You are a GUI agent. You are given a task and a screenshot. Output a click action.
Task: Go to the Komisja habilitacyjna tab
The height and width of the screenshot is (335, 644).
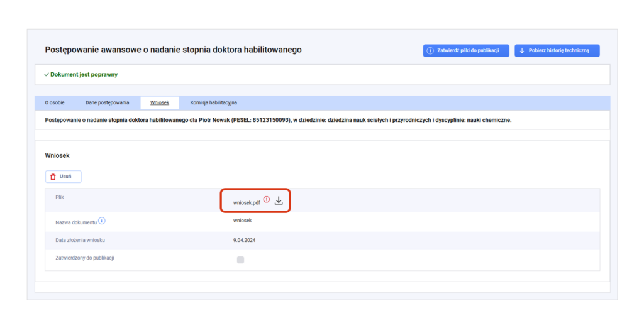point(213,102)
